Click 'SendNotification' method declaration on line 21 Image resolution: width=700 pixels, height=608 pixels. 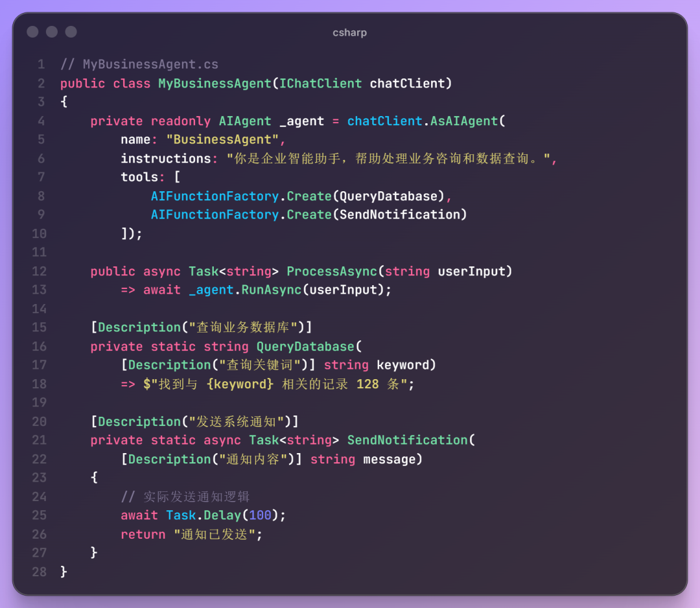(407, 440)
